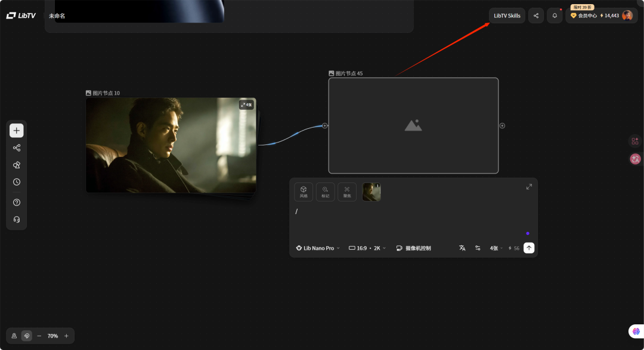Open customer support headset icon
This screenshot has width=644, height=350.
point(17,219)
